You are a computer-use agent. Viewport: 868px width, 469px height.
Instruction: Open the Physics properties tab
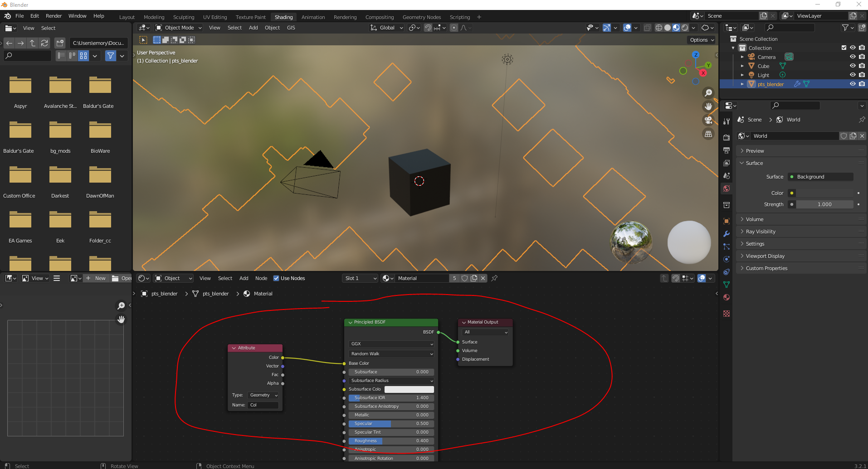pyautogui.click(x=727, y=259)
